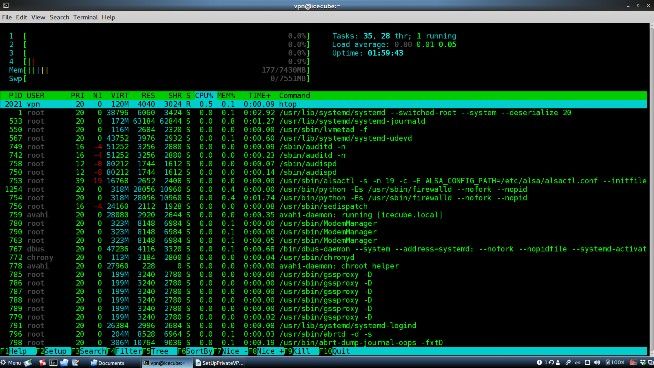Sort by the VIRT column header

pyautogui.click(x=120, y=96)
